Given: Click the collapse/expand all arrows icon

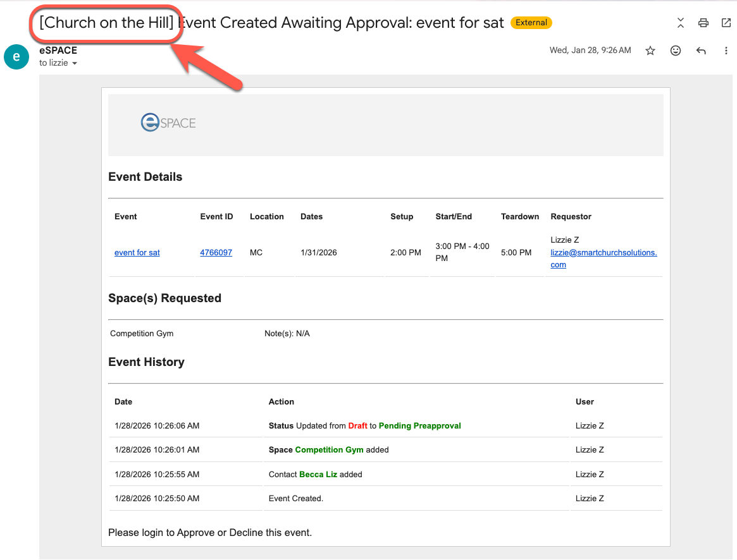Looking at the screenshot, I should tap(680, 23).
